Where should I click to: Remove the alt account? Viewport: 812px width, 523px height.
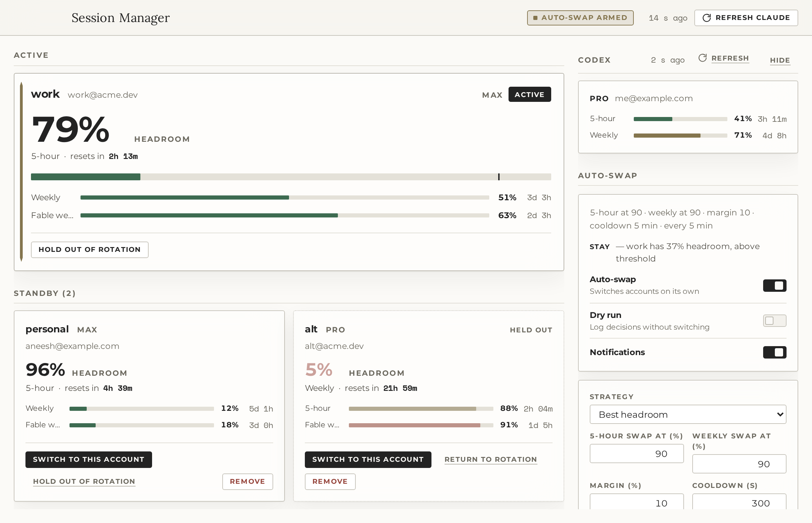(x=330, y=481)
